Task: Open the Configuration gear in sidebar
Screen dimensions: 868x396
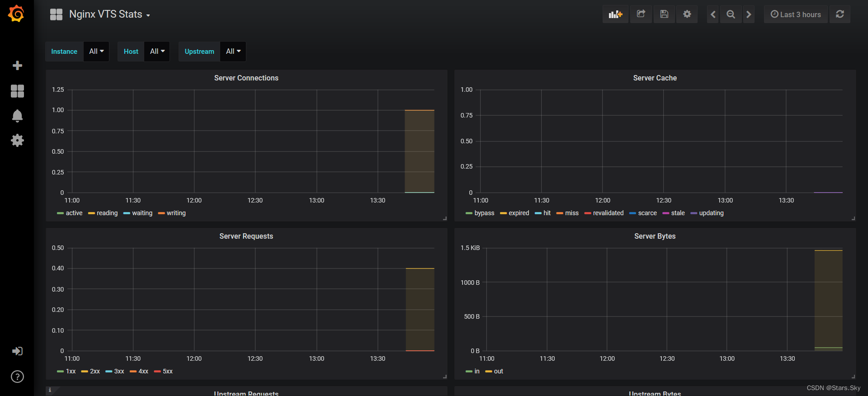Action: point(17,140)
